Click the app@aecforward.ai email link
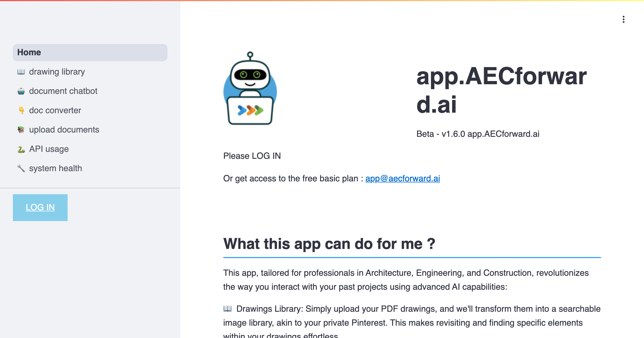This screenshot has width=644, height=338. click(402, 178)
